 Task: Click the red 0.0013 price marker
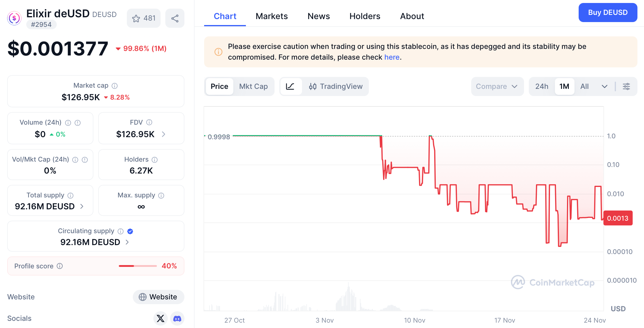pyautogui.click(x=618, y=218)
